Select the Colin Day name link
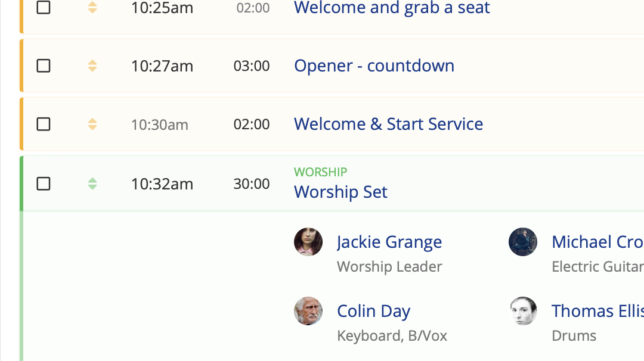The height and width of the screenshot is (361, 644). (x=373, y=312)
